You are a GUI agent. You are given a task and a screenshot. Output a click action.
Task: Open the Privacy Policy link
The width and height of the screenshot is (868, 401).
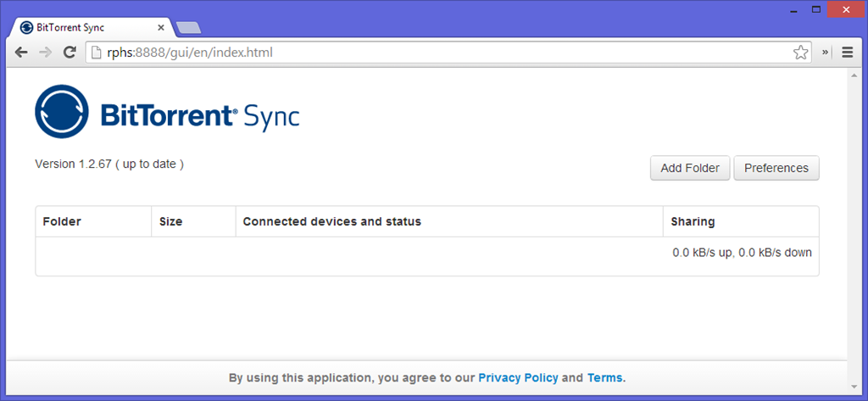[518, 378]
